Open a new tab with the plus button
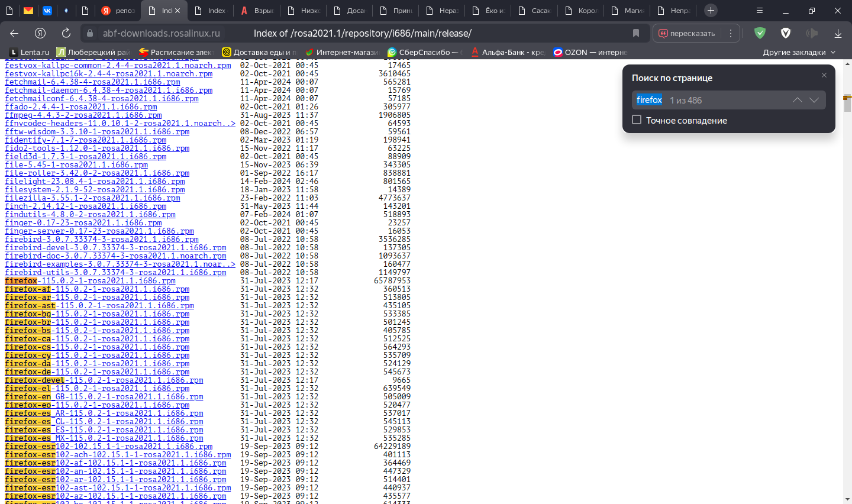This screenshot has width=852, height=504. [711, 10]
